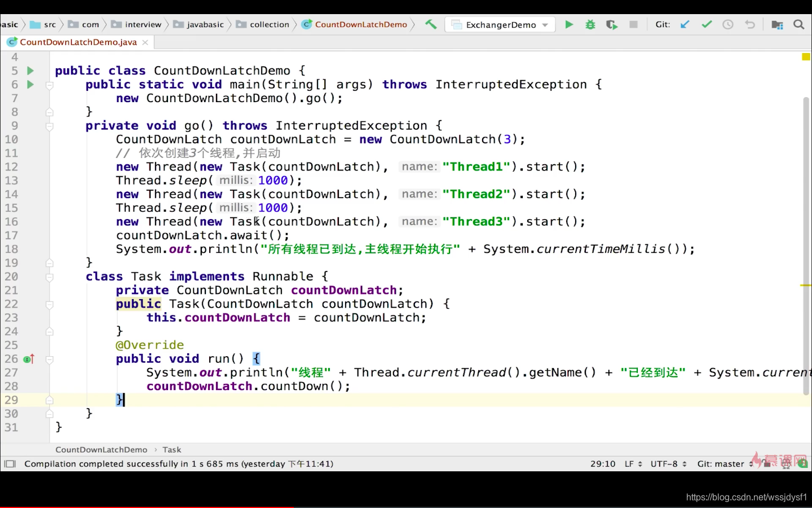Open Project Structure folder icon

(777, 24)
